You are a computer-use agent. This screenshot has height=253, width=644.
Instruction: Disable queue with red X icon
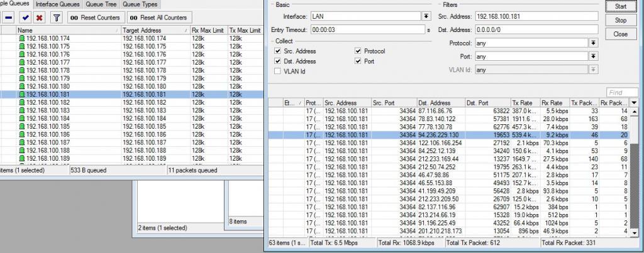[40, 18]
